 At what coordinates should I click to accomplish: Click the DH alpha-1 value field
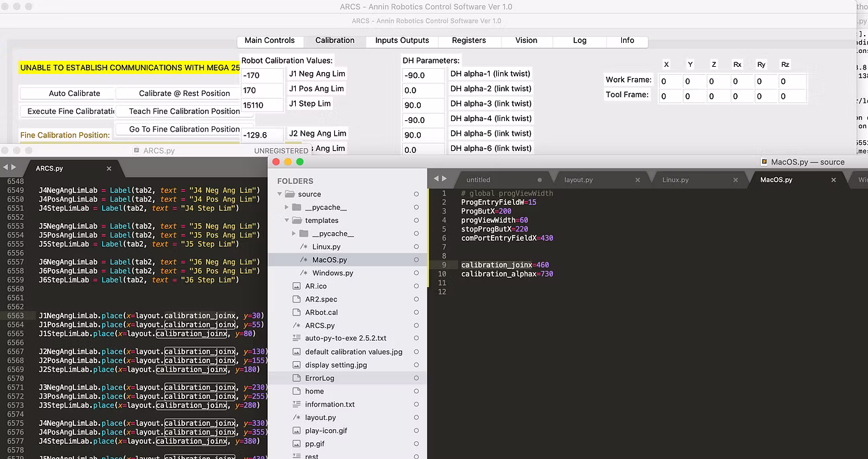coord(423,75)
